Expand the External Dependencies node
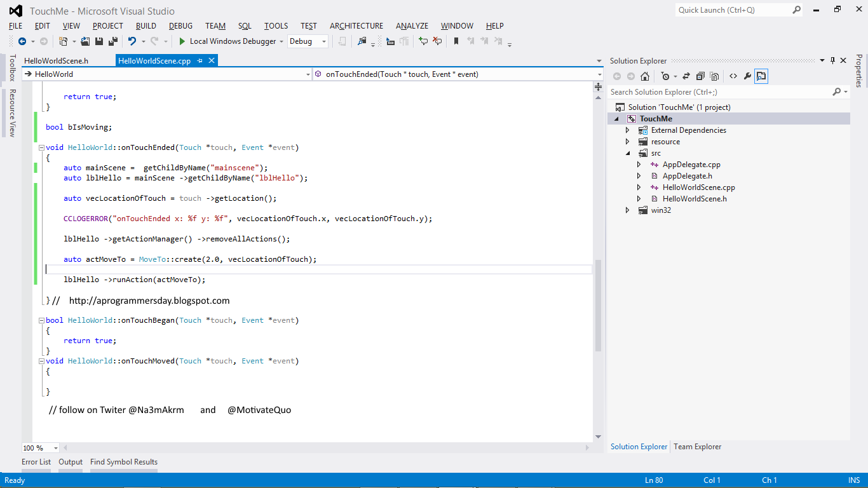868x488 pixels. 628,130
